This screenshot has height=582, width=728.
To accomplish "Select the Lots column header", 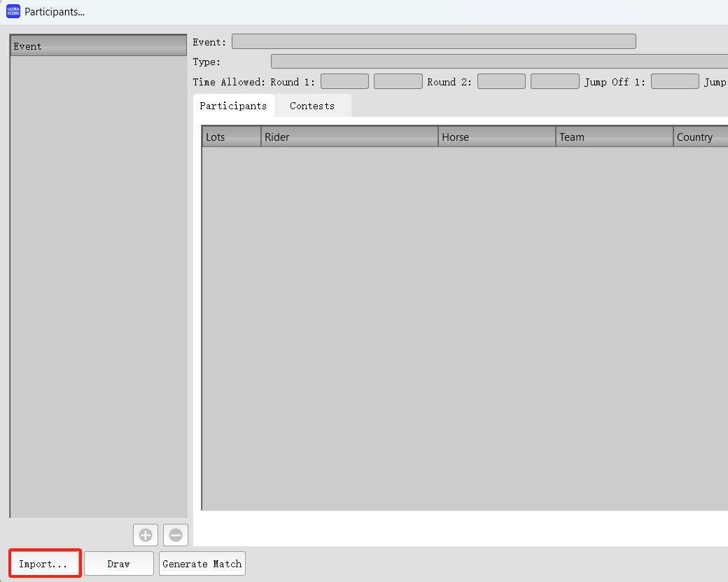I will click(x=230, y=137).
